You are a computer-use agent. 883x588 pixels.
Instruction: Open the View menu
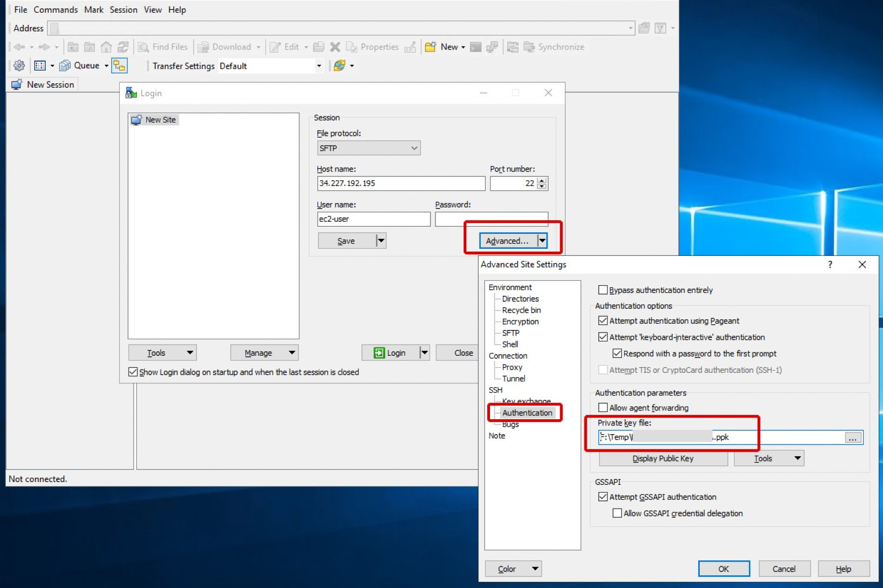click(153, 10)
